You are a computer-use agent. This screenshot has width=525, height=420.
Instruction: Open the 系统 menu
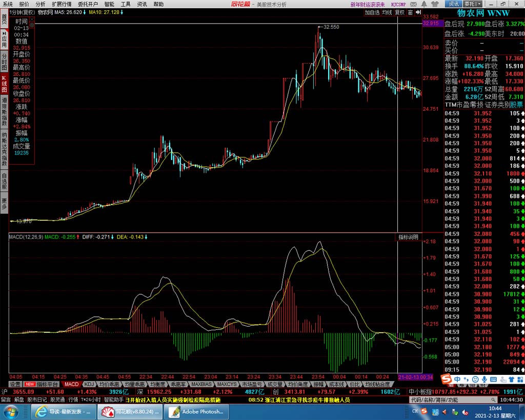point(7,4)
